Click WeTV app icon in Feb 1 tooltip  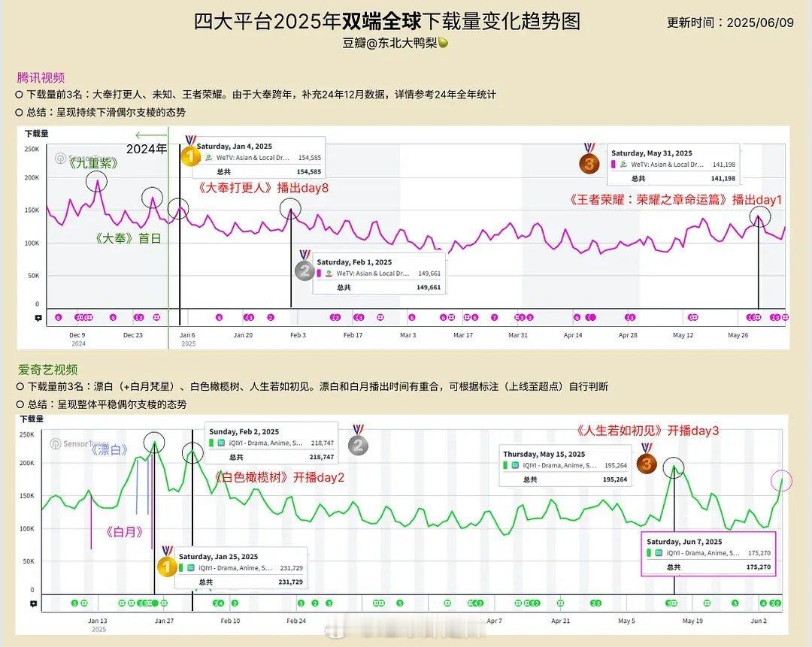click(x=329, y=274)
